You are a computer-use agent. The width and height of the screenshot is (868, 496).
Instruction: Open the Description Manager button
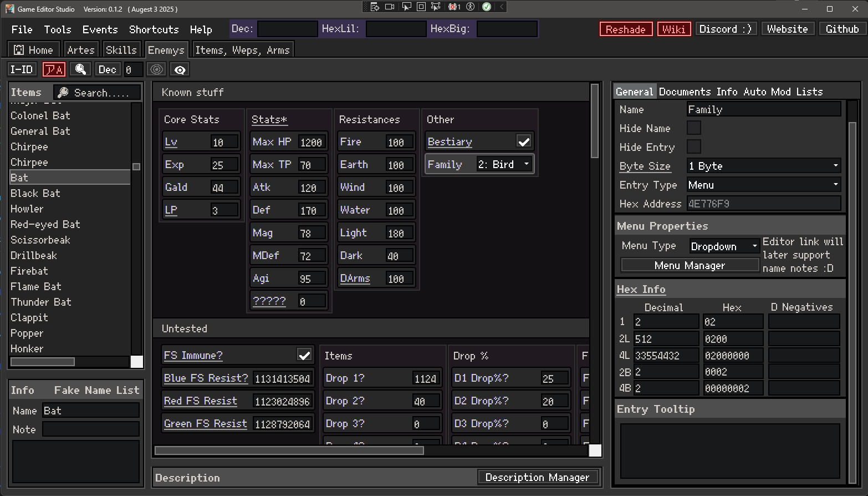click(537, 477)
